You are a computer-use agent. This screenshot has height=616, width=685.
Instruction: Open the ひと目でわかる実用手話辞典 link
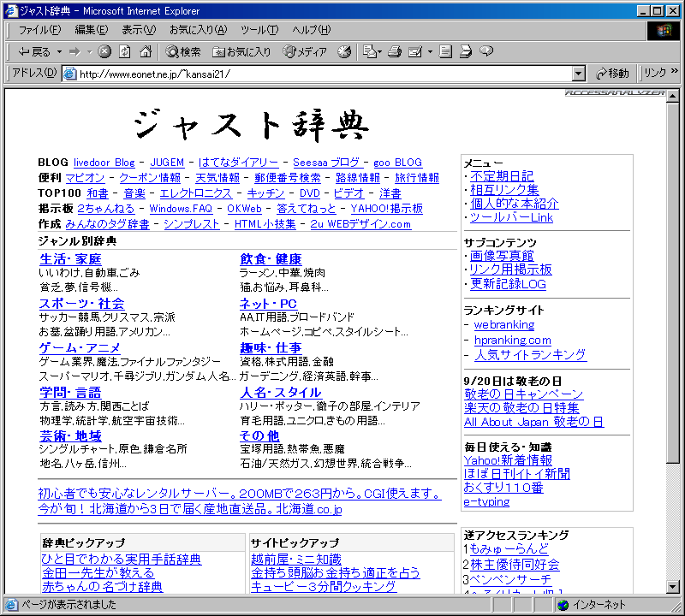coord(122,560)
